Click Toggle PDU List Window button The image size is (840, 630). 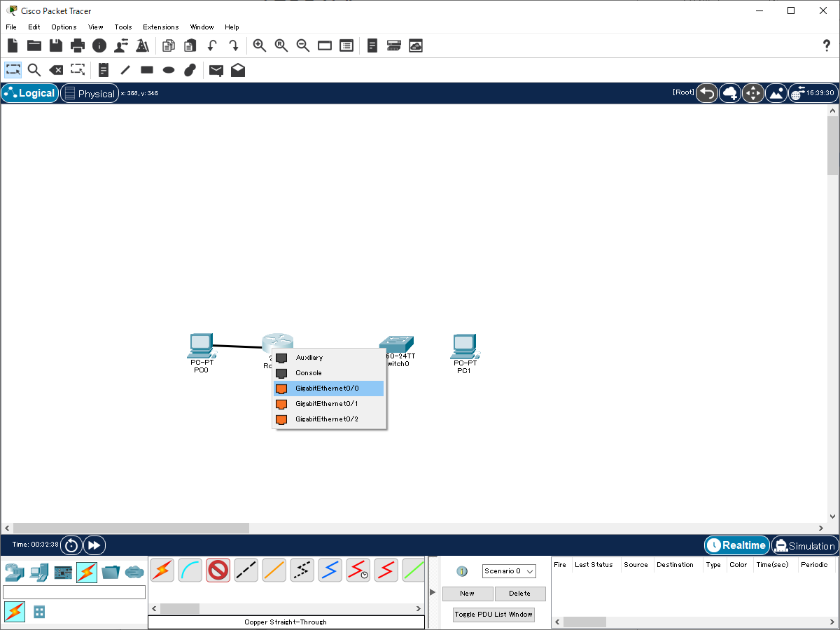click(x=493, y=615)
